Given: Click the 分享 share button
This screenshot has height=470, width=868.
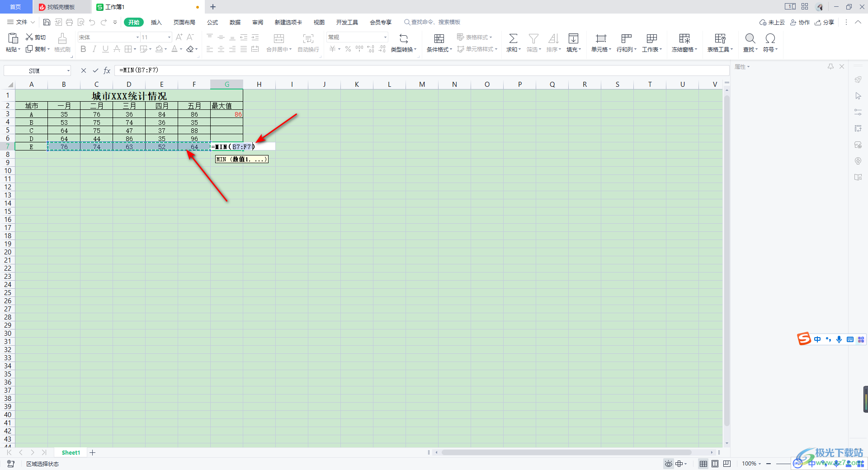Looking at the screenshot, I should [825, 22].
